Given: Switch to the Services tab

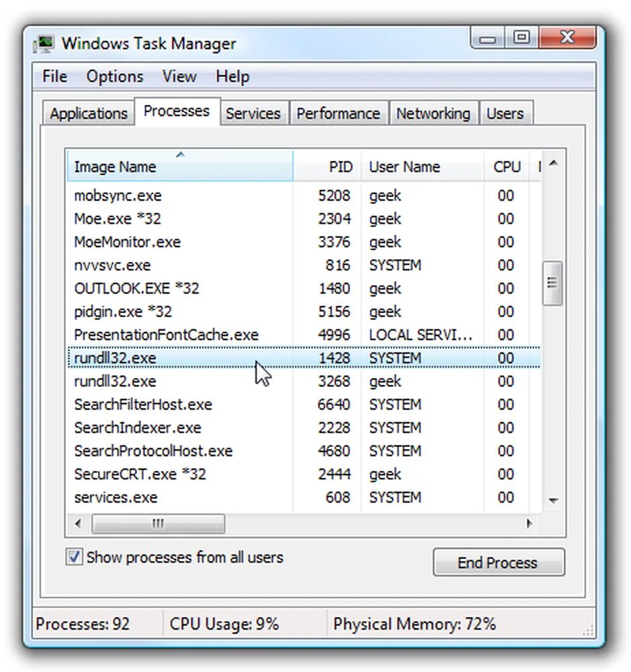Looking at the screenshot, I should pos(253,113).
